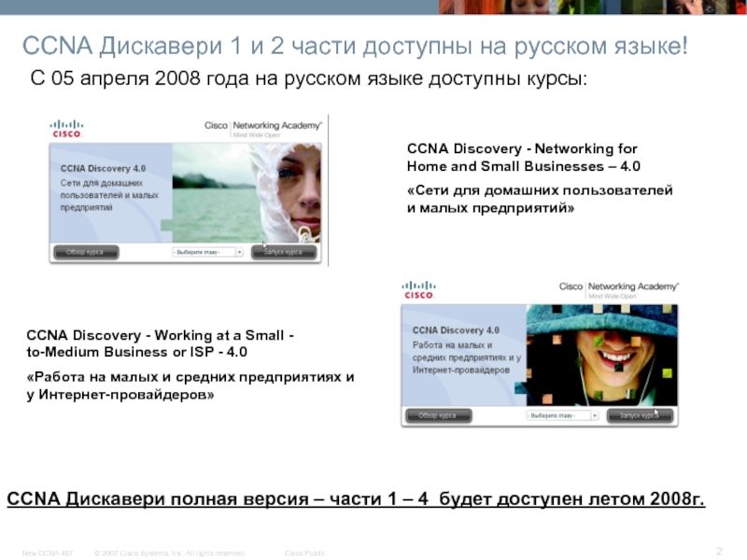The image size is (747, 560).
Task: Click the Cisco logo in the first course card
Action: click(66, 129)
